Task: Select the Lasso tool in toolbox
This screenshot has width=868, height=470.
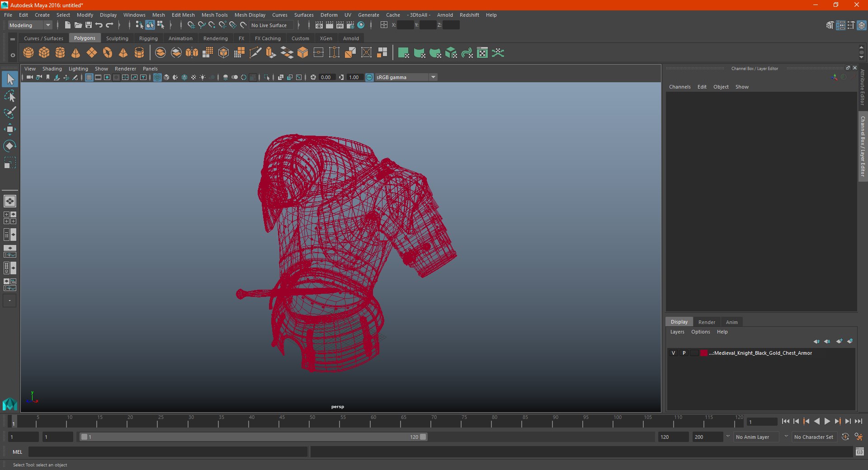Action: (9, 96)
